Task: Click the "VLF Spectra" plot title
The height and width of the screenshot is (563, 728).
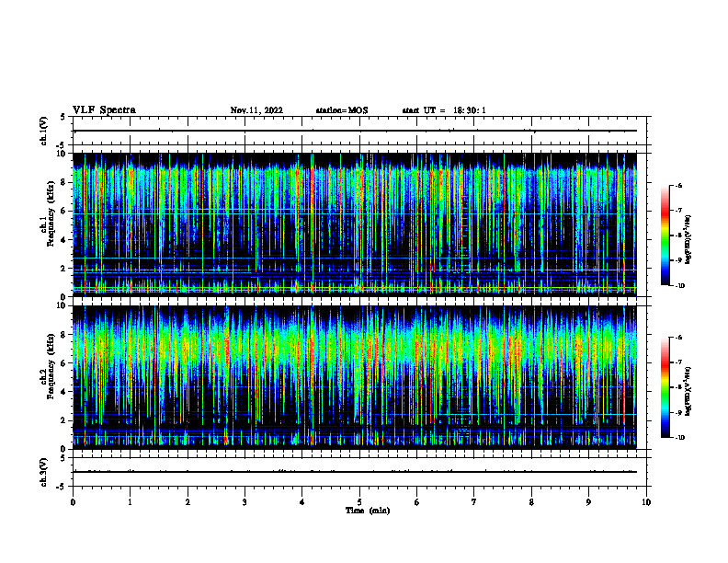Action: click(x=104, y=110)
